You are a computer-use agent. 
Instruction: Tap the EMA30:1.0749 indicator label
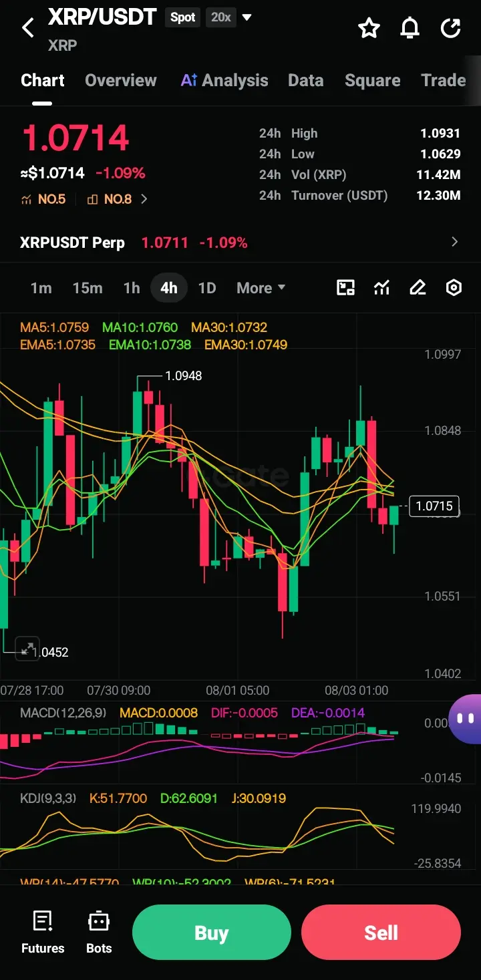[246, 345]
